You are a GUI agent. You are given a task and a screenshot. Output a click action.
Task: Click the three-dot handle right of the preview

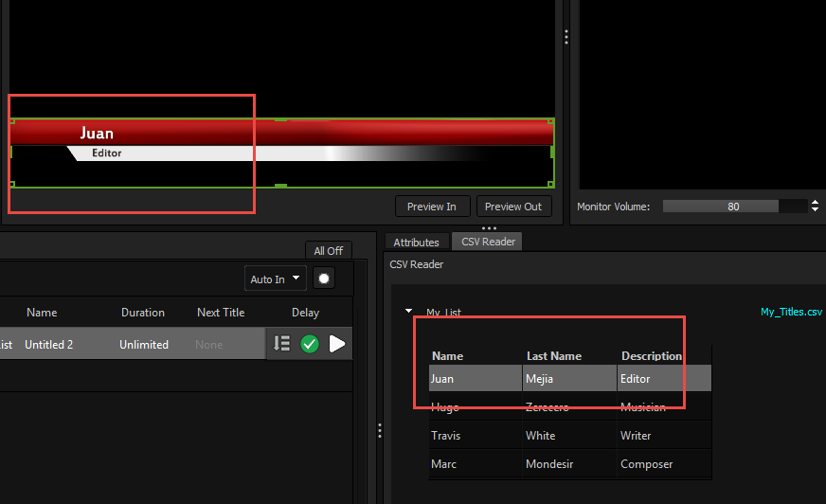tap(566, 37)
